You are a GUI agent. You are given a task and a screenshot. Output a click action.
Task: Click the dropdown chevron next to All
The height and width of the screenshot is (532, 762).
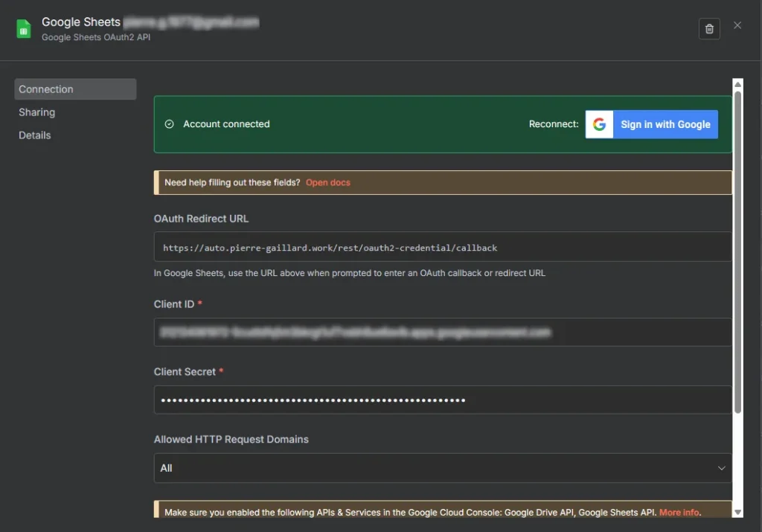click(721, 468)
